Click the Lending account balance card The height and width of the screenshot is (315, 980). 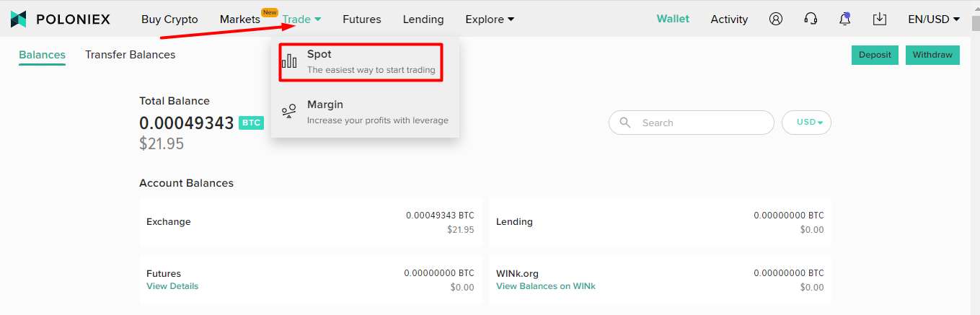point(660,222)
